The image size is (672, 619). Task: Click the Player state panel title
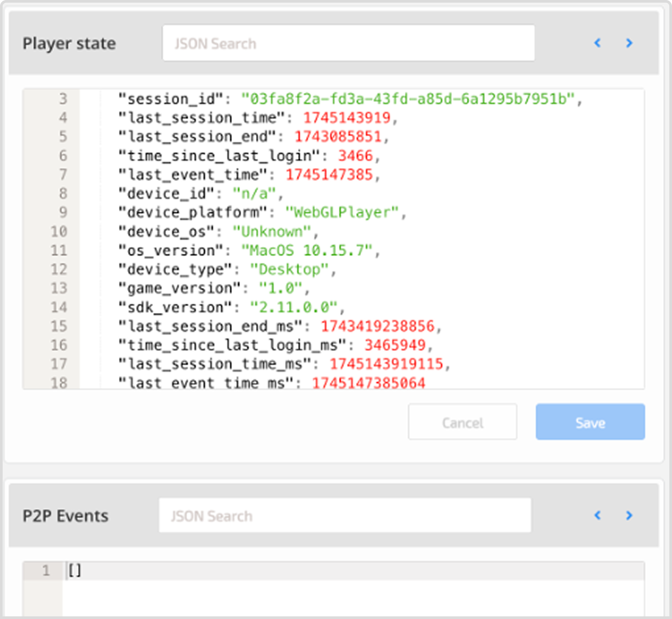[x=69, y=43]
